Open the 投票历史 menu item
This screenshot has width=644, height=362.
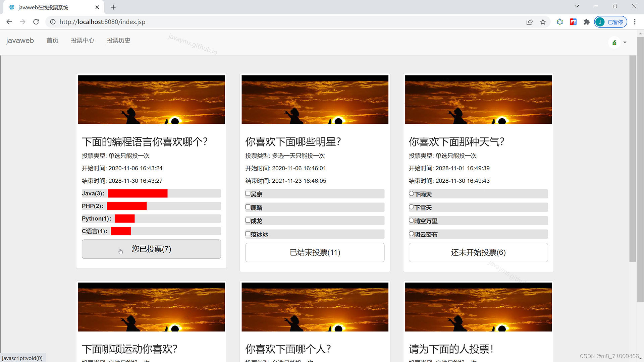coord(118,41)
